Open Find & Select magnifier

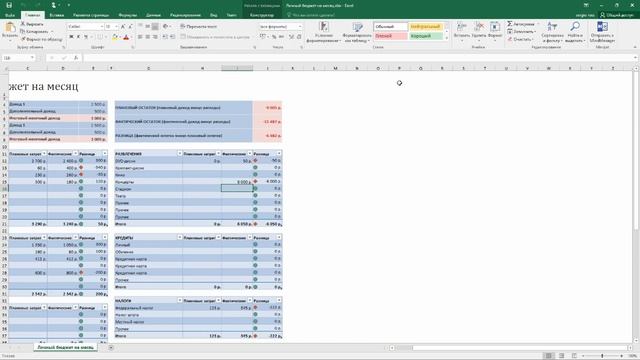575,32
